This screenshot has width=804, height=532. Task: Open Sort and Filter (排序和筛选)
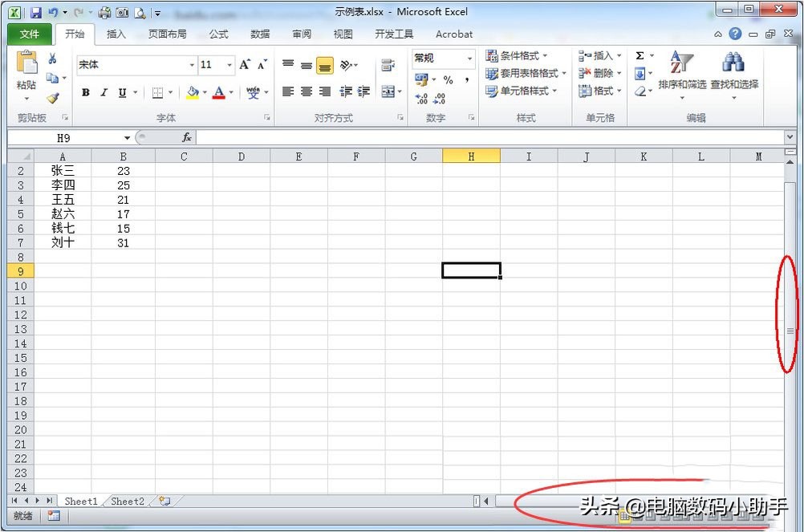point(683,75)
